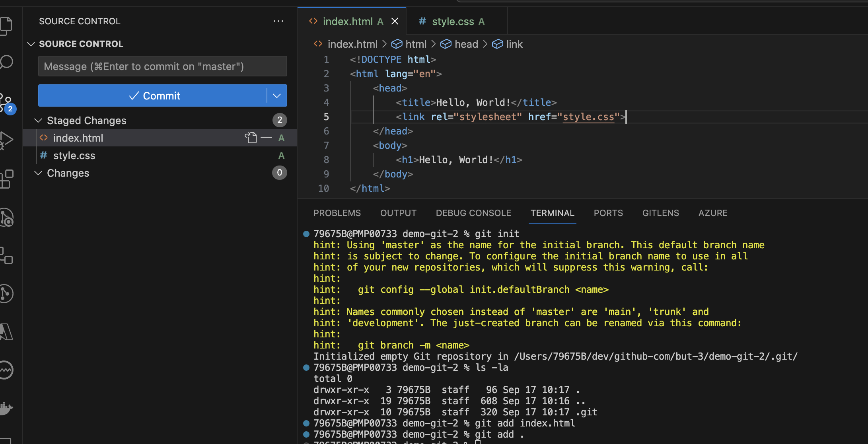Click closing html tag on line 10

(x=370, y=188)
